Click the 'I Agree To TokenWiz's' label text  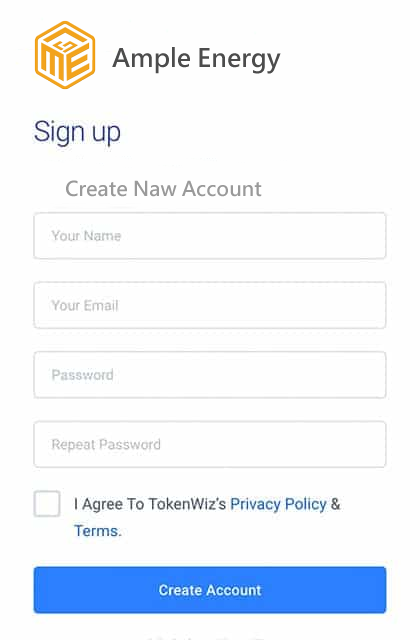tap(150, 504)
